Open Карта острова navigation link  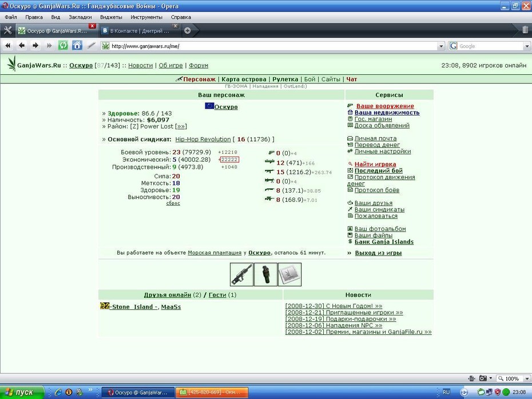pyautogui.click(x=244, y=79)
